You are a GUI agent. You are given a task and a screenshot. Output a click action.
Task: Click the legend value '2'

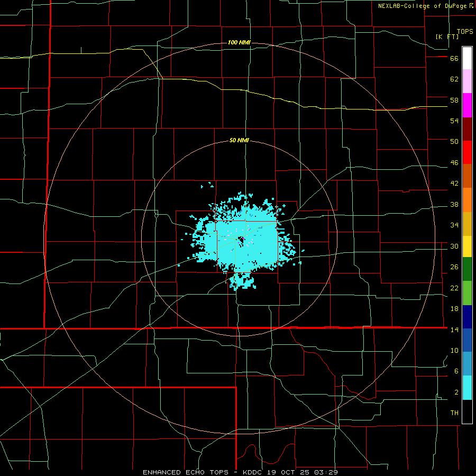pos(456,392)
